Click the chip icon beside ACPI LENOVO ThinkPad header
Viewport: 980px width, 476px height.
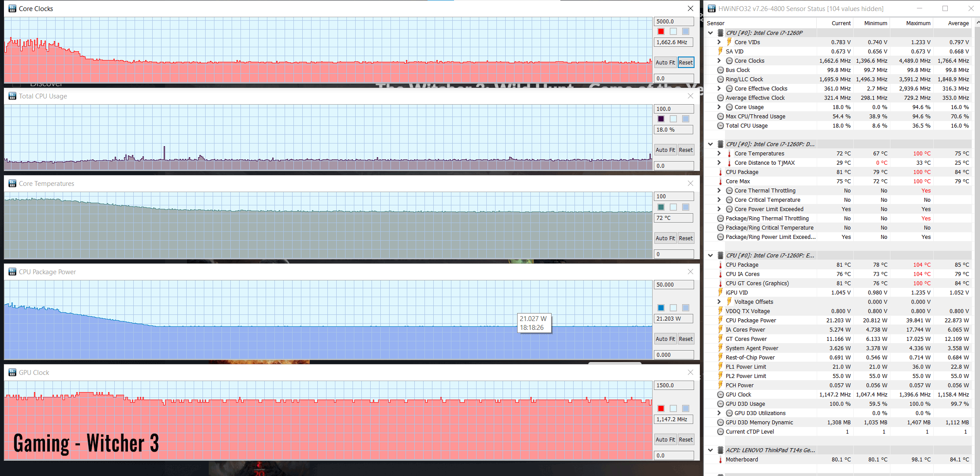[721, 450]
